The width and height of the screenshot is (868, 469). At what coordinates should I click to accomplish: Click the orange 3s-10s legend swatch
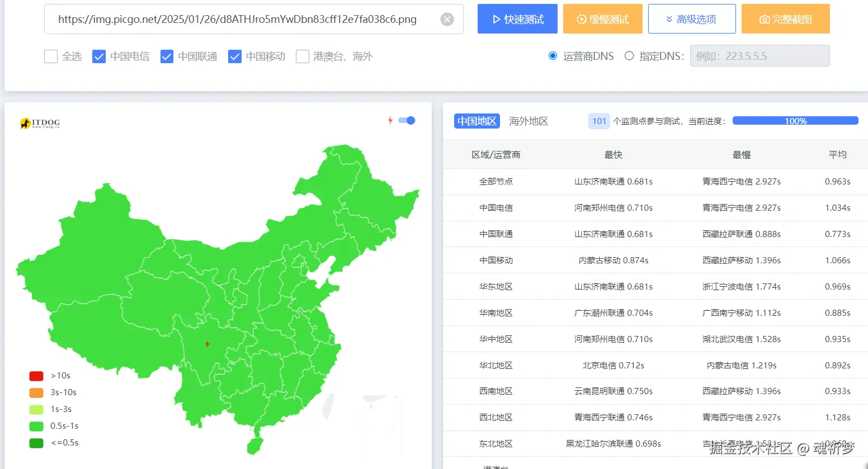click(36, 392)
